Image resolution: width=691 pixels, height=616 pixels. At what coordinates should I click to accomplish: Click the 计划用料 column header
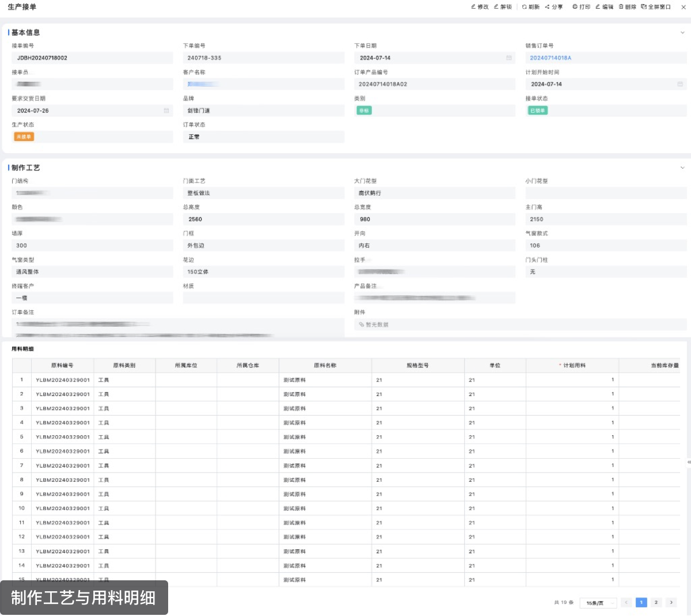tap(574, 366)
